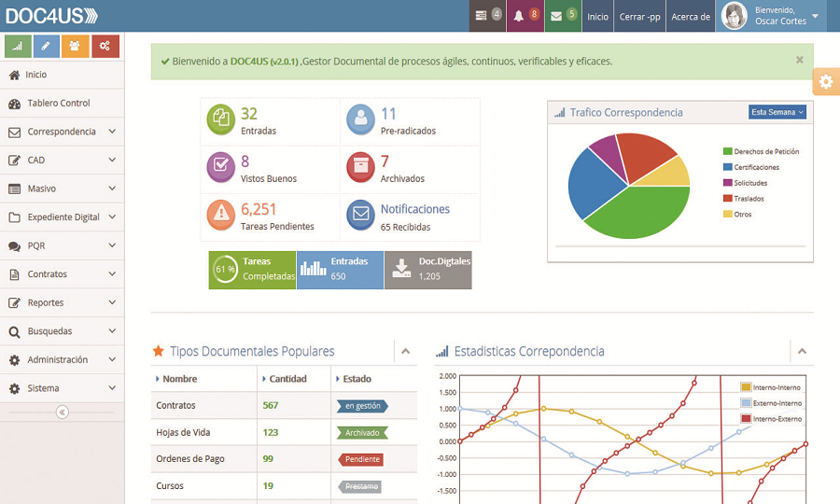Click the Doc.Digitales gray tile button
840x504 pixels.
coord(428,269)
